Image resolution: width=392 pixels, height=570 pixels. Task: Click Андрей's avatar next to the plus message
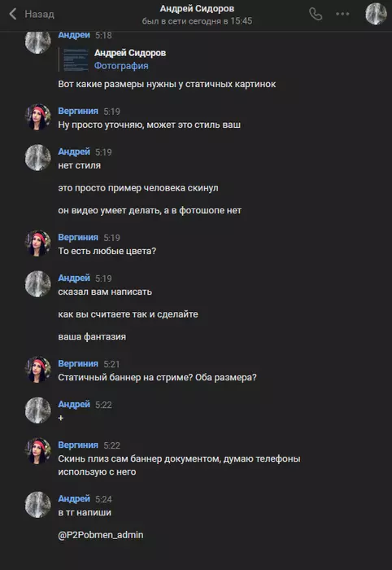pyautogui.click(x=37, y=410)
